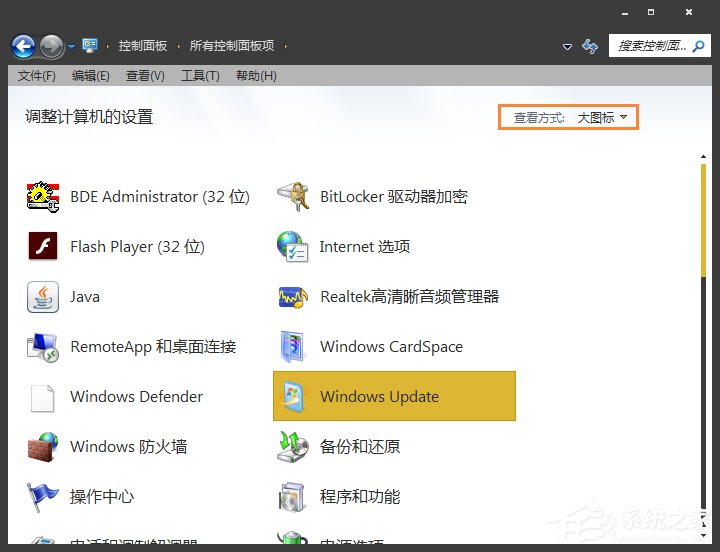The width and height of the screenshot is (720, 552).
Task: Click the vertical scrollbar thumb
Action: (703, 221)
